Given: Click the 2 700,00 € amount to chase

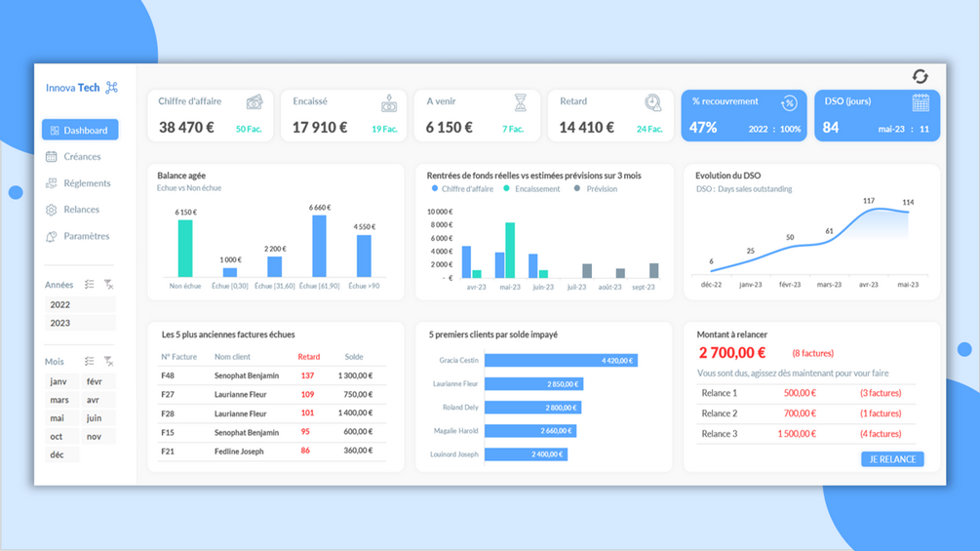Looking at the screenshot, I should 732,353.
